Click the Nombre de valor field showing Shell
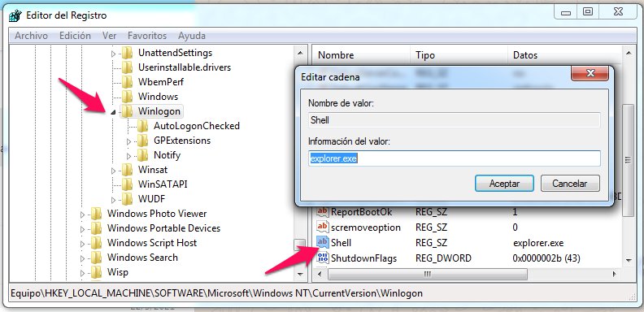 (455, 120)
